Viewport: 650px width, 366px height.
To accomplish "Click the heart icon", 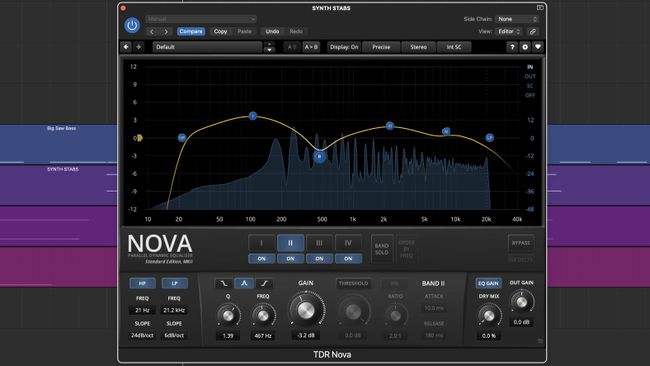I will (x=538, y=47).
